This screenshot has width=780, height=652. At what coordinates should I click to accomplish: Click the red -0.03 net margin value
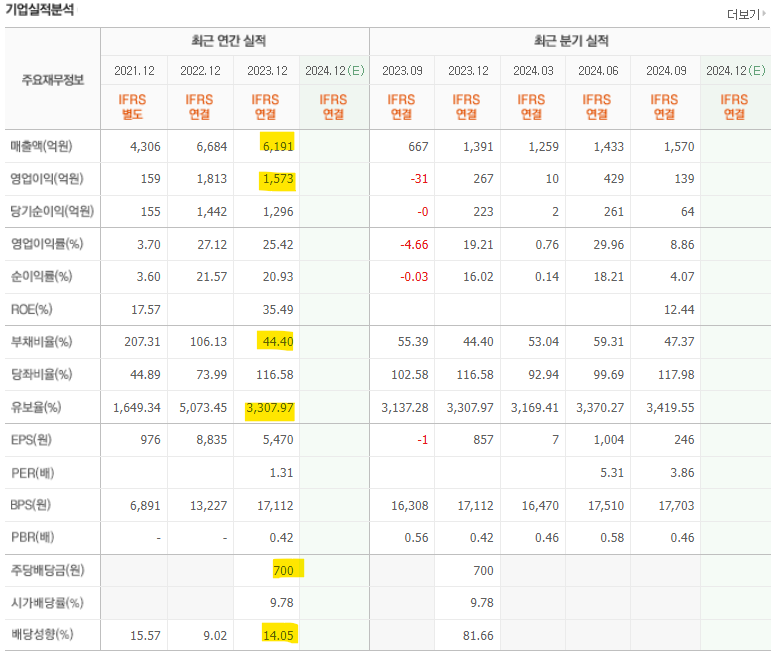[x=414, y=277]
